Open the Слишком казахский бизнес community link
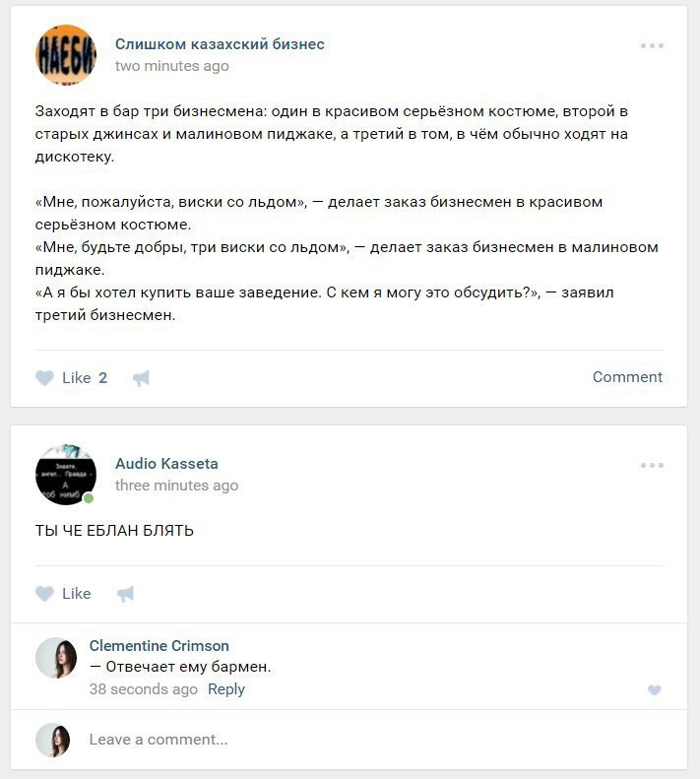The height and width of the screenshot is (779, 700). click(220, 43)
